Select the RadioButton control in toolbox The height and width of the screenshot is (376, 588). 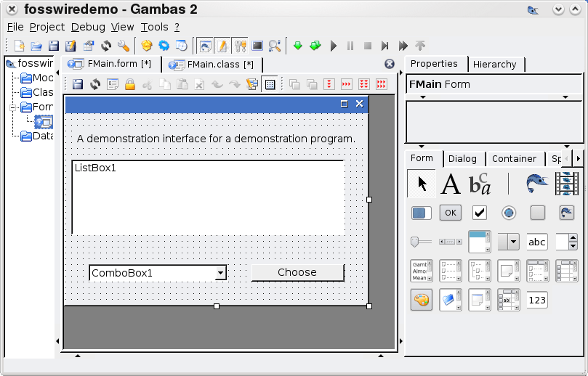point(509,213)
